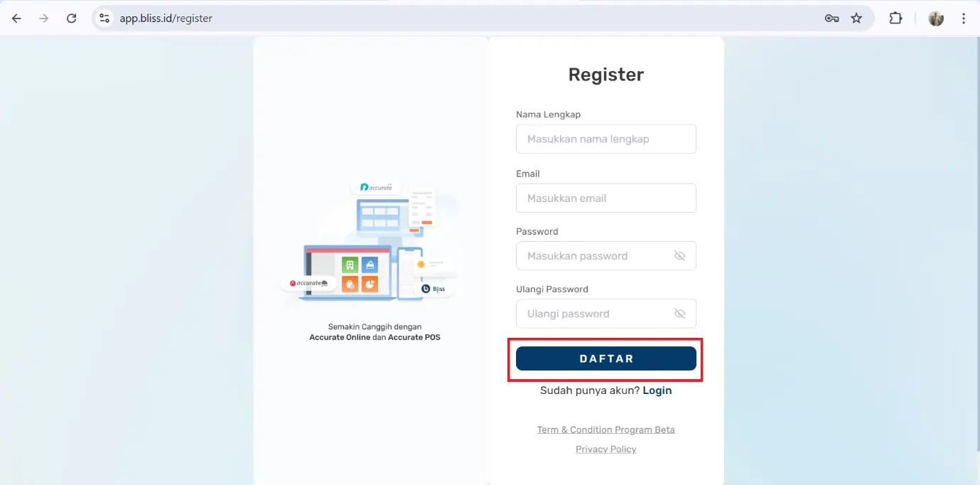Open Term & Condition Program Beta link
Screen dimensions: 980x485
click(605, 430)
